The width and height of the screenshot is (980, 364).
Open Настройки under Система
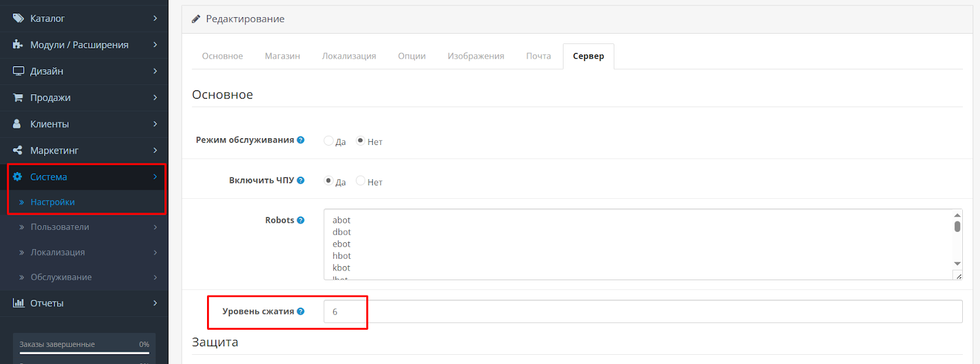(53, 202)
